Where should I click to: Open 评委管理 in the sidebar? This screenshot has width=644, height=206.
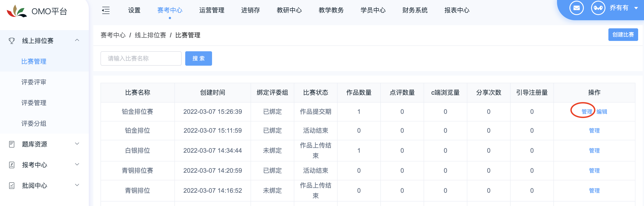pyautogui.click(x=34, y=103)
